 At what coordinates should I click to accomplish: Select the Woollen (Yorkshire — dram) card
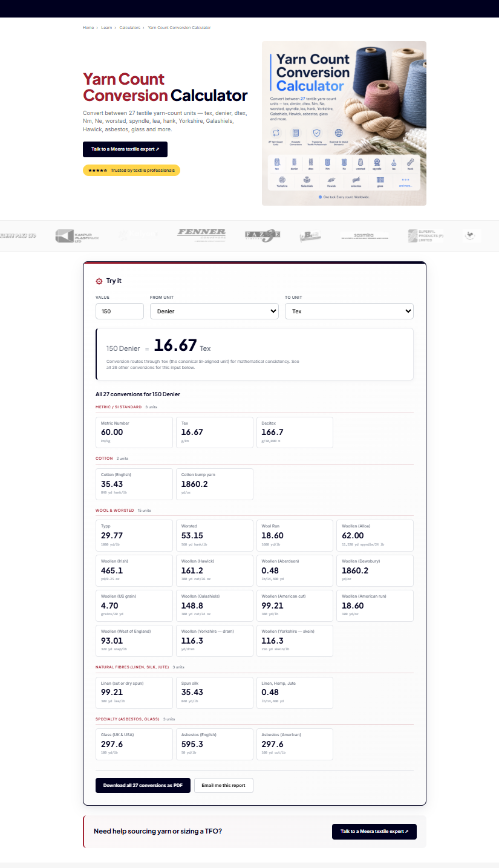pyautogui.click(x=215, y=641)
